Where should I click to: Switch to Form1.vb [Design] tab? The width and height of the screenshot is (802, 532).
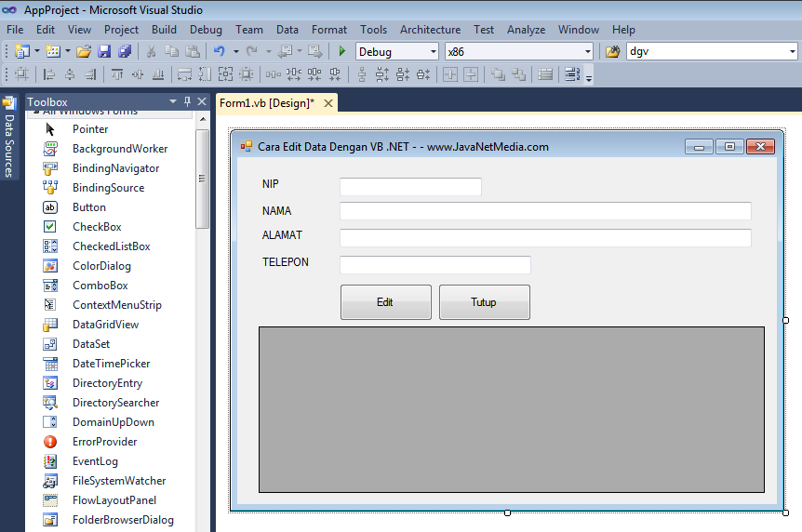pyautogui.click(x=267, y=103)
